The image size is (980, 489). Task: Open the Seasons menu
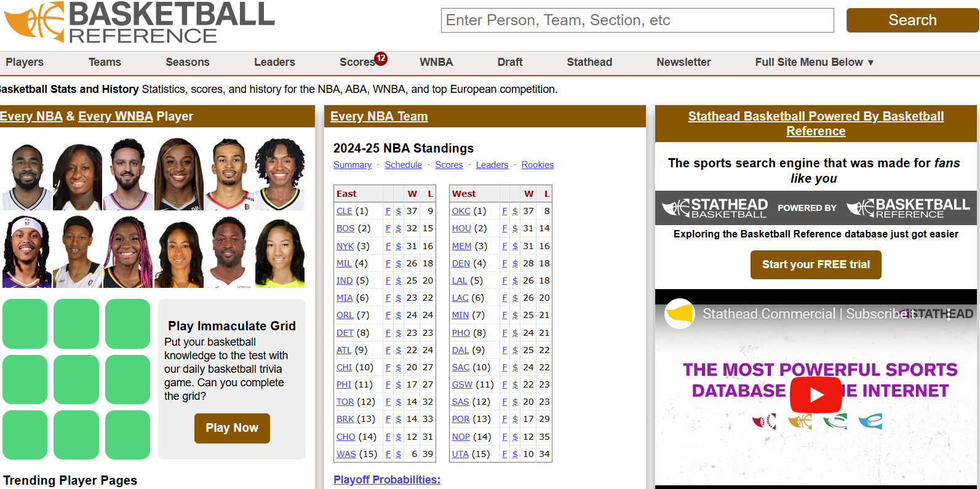click(188, 62)
